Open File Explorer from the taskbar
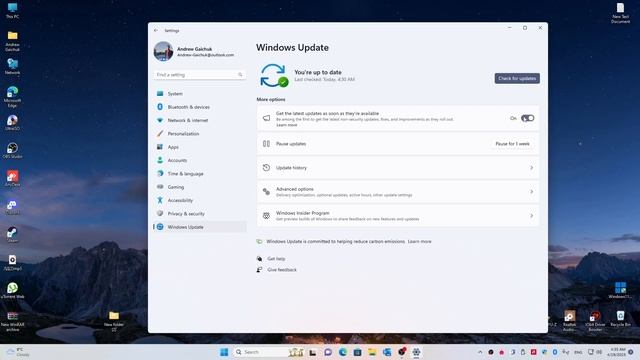 coord(372,352)
